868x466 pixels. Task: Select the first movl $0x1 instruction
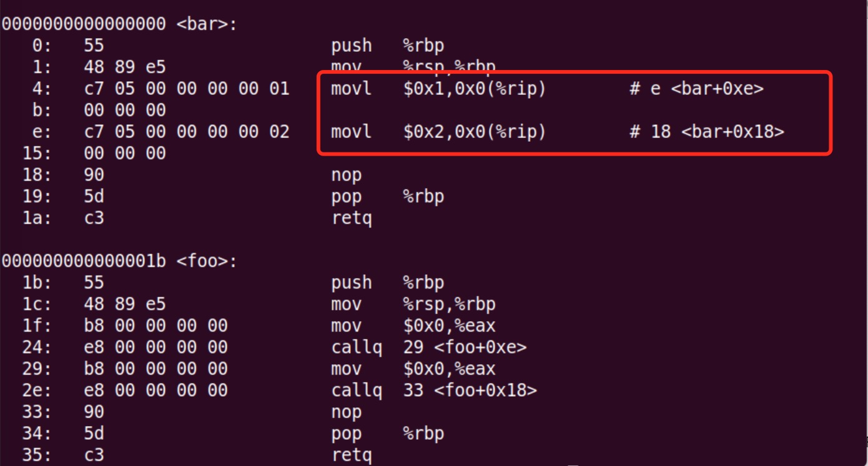438,89
